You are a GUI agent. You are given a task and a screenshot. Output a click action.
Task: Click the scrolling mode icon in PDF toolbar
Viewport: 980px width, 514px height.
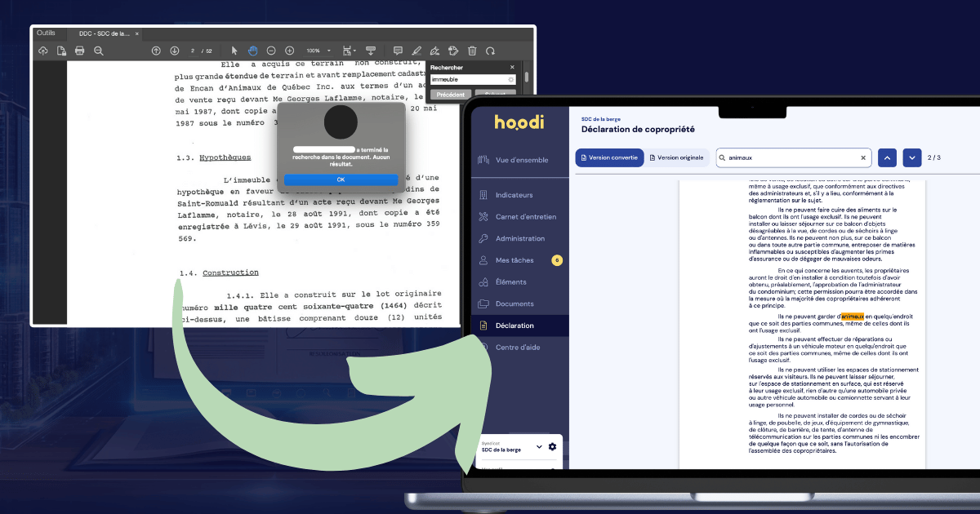370,51
